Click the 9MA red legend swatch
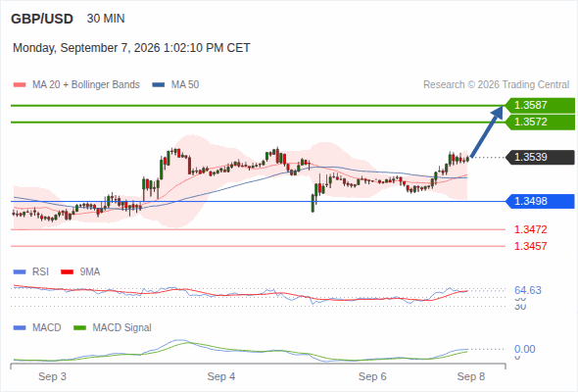Screen dimensions: 578x392 (67, 272)
